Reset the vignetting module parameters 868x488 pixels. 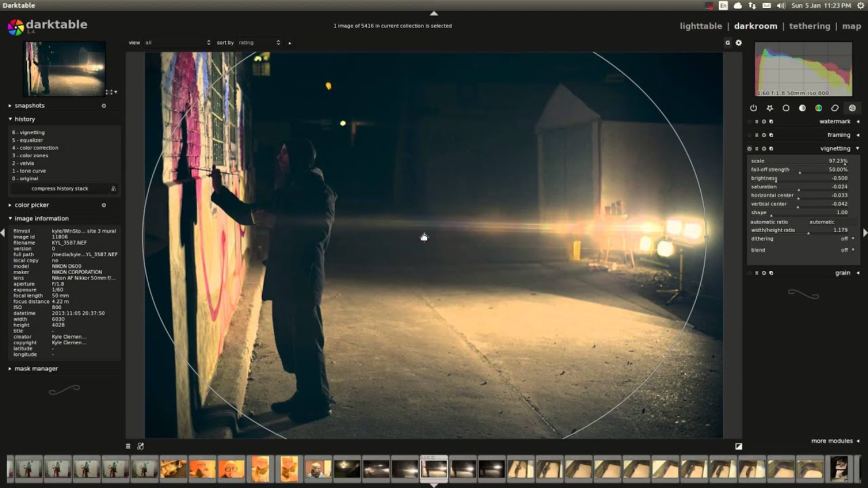point(764,148)
